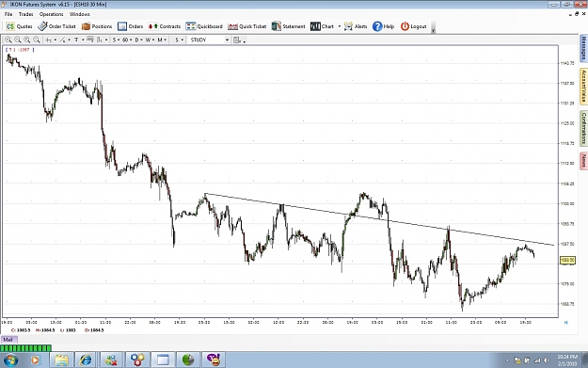Click the high value H: 1084.5
588x368 pixels.
click(45, 330)
